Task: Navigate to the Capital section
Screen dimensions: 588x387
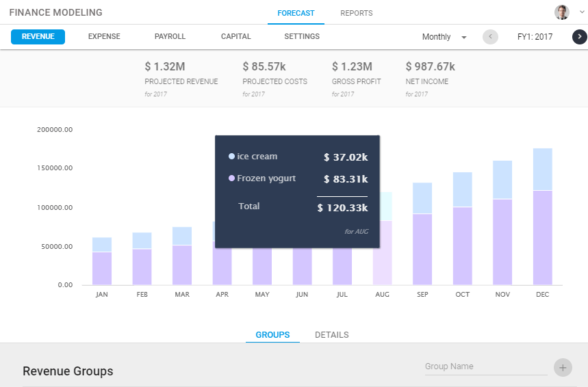Action: 235,37
